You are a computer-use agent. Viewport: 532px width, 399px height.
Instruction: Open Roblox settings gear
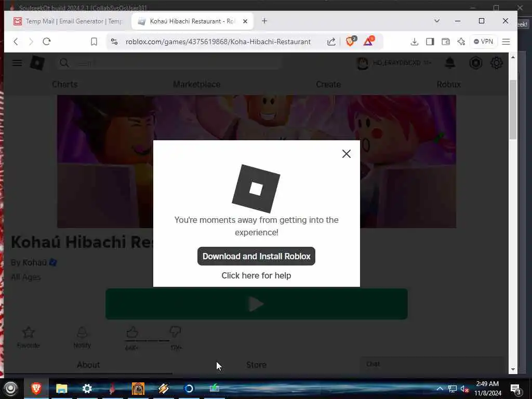[497, 63]
